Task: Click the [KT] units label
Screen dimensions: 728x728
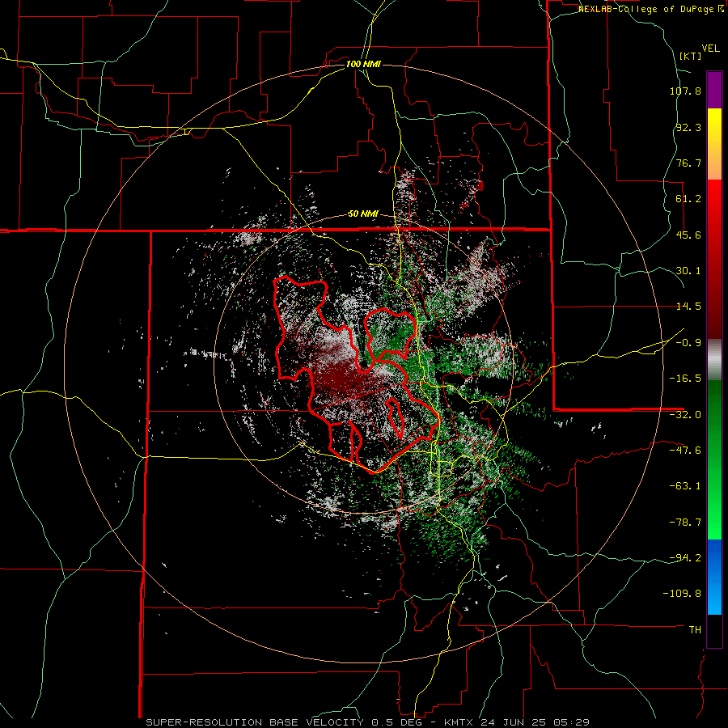Action: pyautogui.click(x=690, y=56)
